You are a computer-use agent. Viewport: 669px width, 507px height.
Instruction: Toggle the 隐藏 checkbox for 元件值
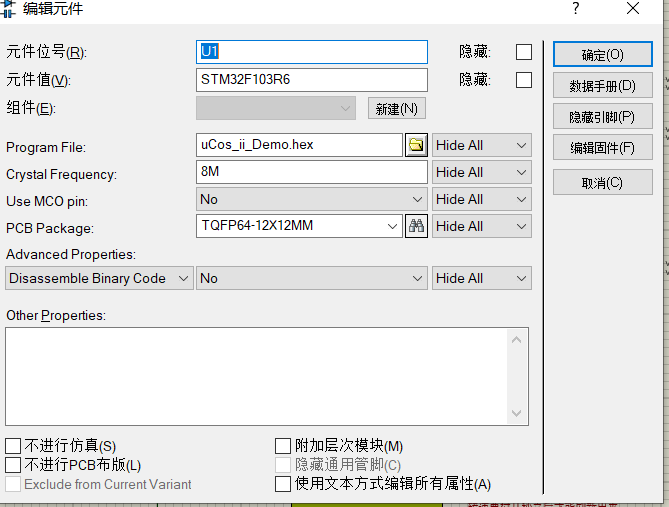(523, 80)
